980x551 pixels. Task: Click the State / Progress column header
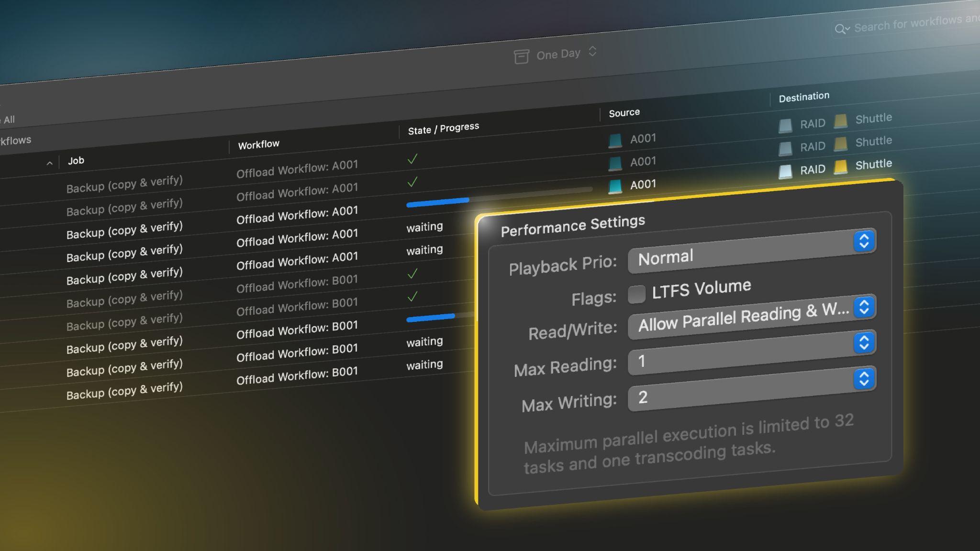coord(443,129)
